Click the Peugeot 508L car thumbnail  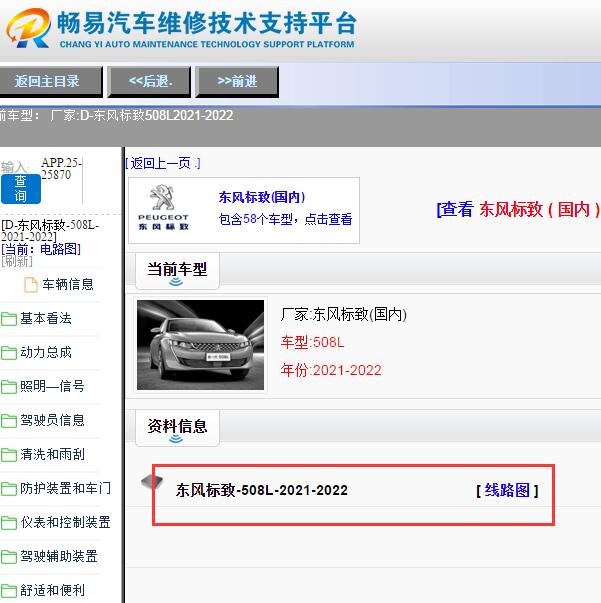click(x=200, y=345)
